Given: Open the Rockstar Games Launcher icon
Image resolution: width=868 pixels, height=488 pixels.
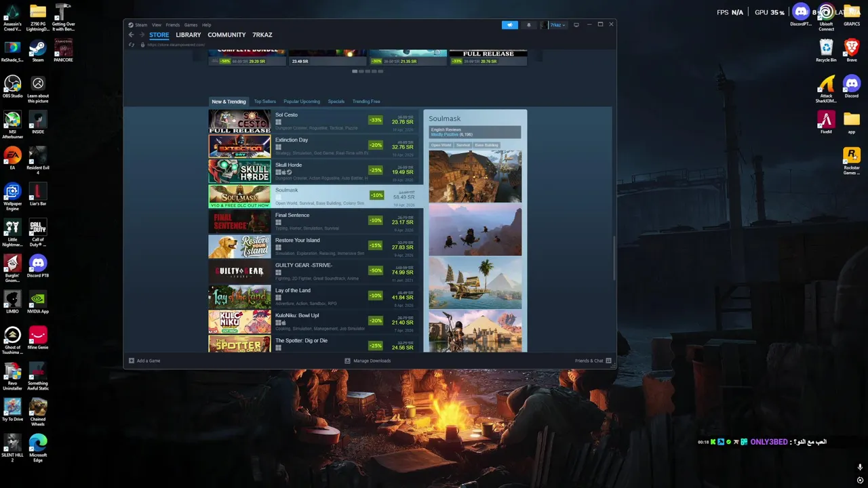Looking at the screenshot, I should tap(852, 161).
